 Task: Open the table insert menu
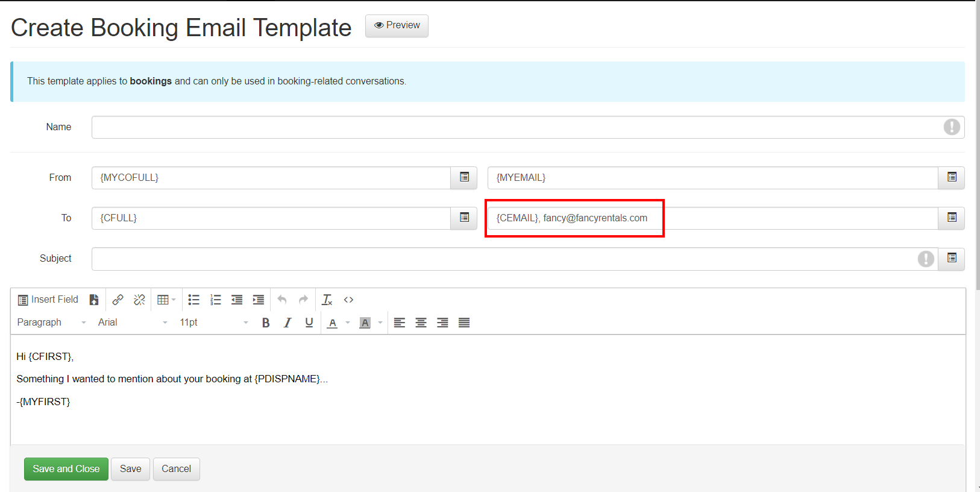(x=166, y=300)
